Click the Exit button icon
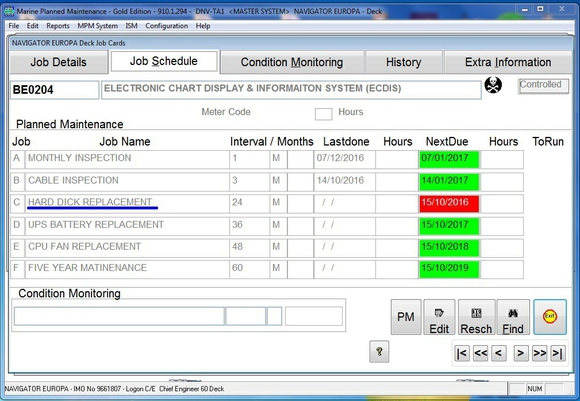 pyautogui.click(x=550, y=317)
